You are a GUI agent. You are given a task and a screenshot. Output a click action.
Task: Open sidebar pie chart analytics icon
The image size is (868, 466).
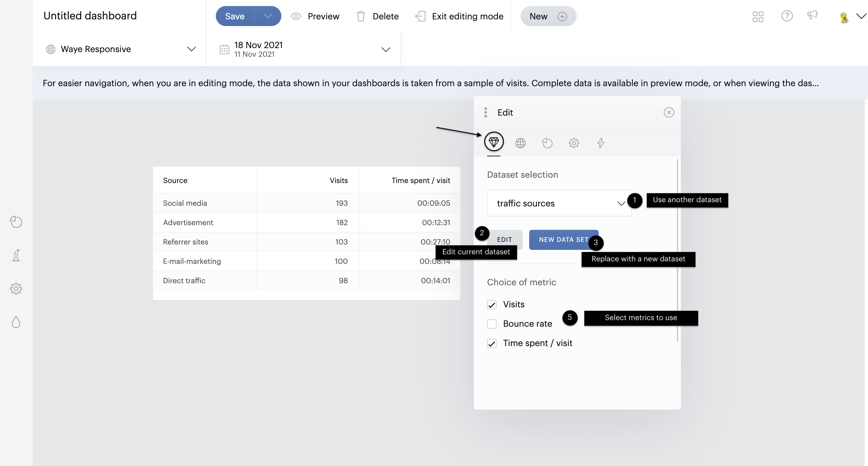click(x=16, y=222)
